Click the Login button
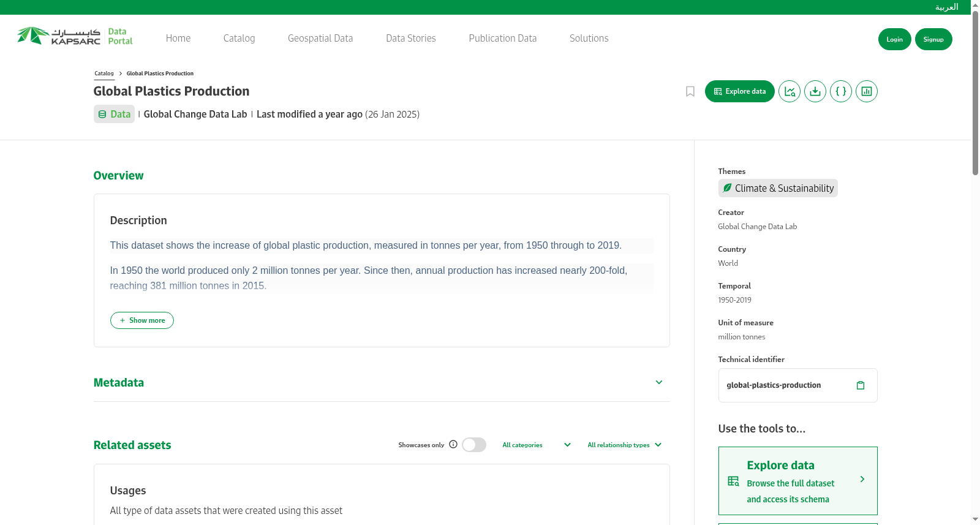Screen dimensions: 980x525 point(895,39)
